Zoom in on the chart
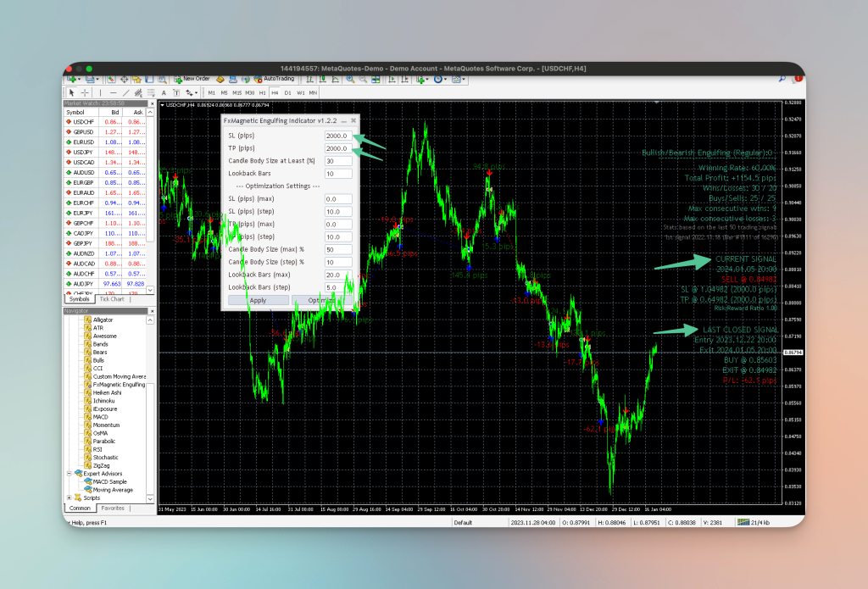The image size is (868, 589). click(x=351, y=79)
